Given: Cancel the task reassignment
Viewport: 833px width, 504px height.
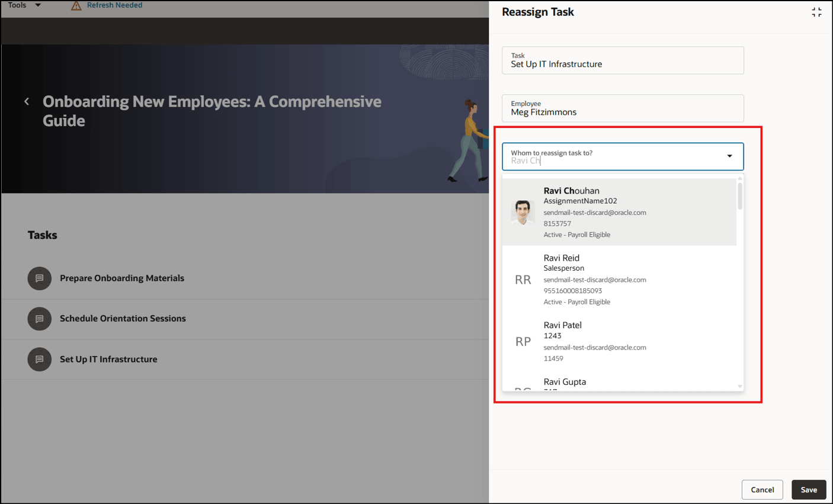Looking at the screenshot, I should (x=762, y=490).
